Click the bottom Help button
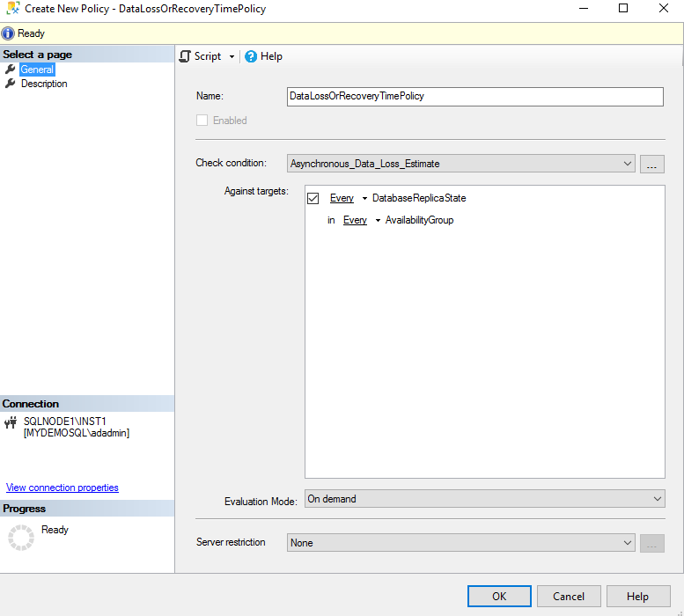Screen dimensions: 684x616 pyautogui.click(x=637, y=596)
